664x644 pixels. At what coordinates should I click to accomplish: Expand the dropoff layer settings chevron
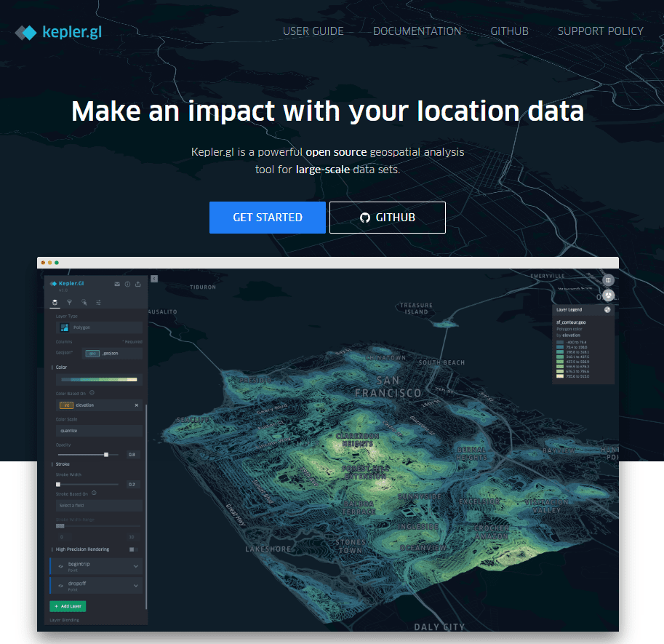pyautogui.click(x=135, y=586)
